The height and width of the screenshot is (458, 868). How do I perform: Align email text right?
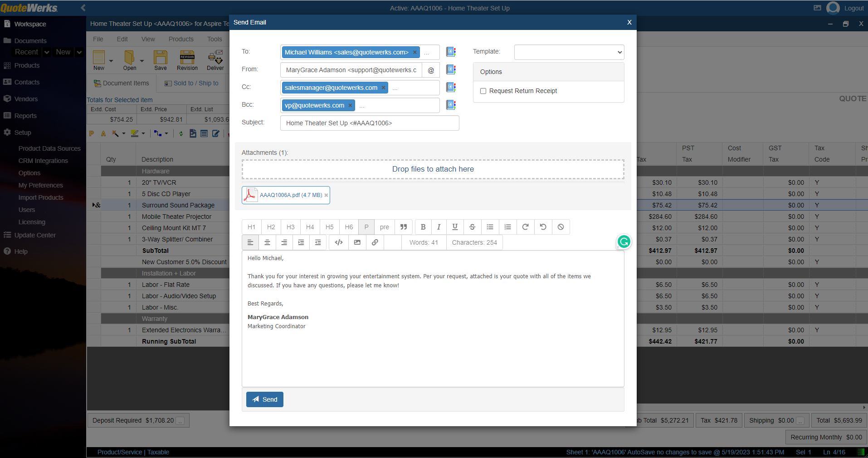(x=284, y=242)
